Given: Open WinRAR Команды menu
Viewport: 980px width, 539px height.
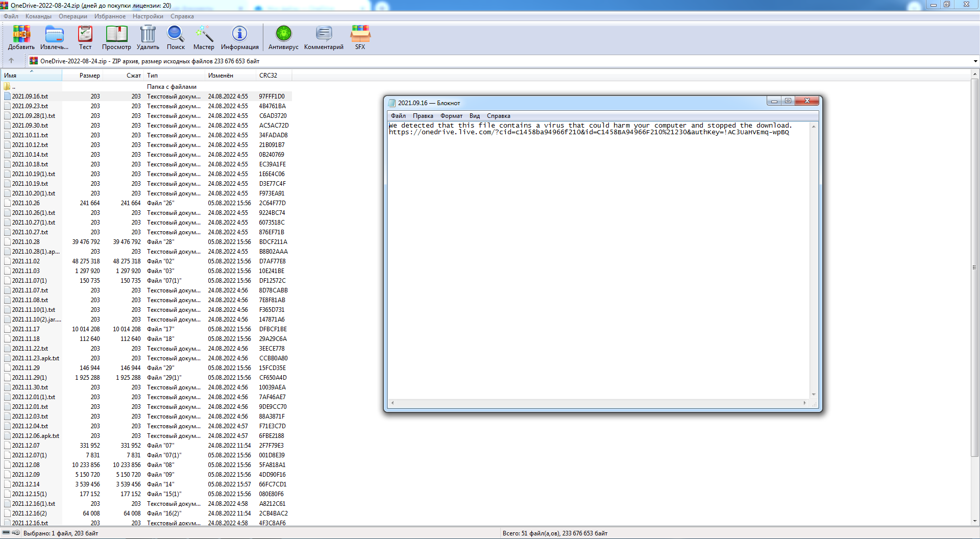Looking at the screenshot, I should pos(38,16).
